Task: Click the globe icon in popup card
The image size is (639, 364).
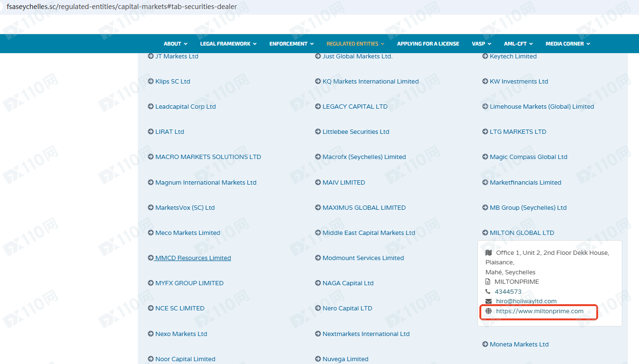Action: pos(488,311)
